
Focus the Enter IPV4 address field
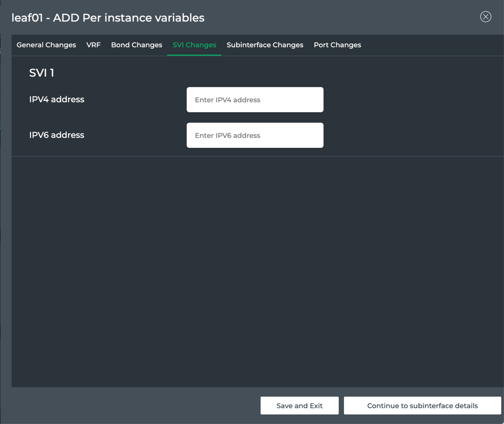pyautogui.click(x=255, y=100)
